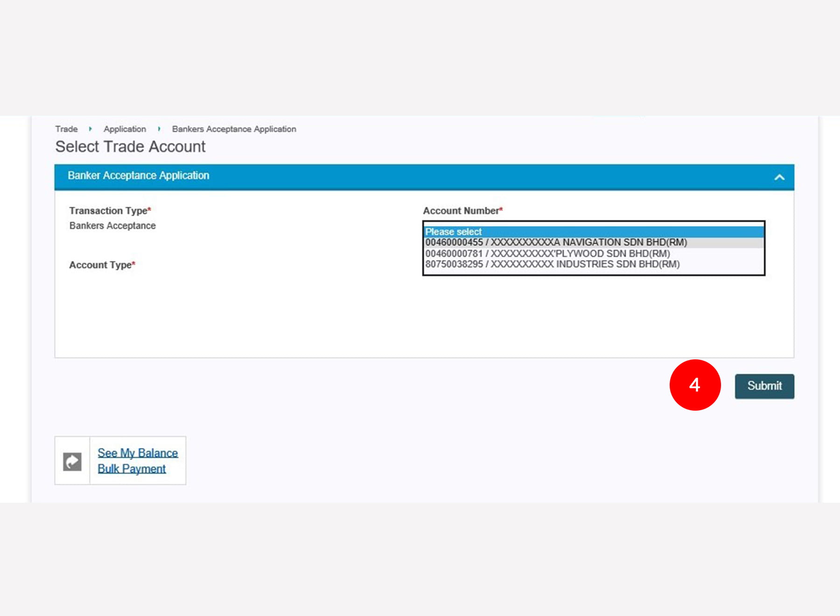Open Application breadcrumb item
This screenshot has width=840, height=616.
click(125, 129)
